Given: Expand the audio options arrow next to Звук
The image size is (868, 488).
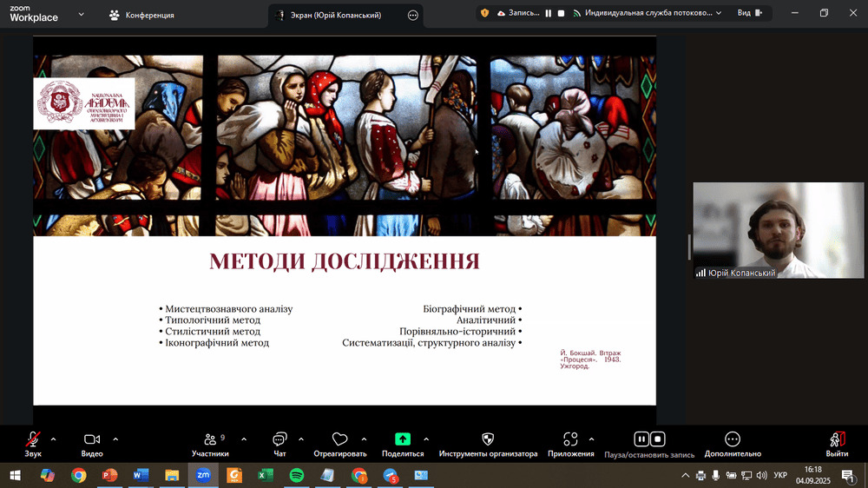Looking at the screenshot, I should pyautogui.click(x=54, y=439).
